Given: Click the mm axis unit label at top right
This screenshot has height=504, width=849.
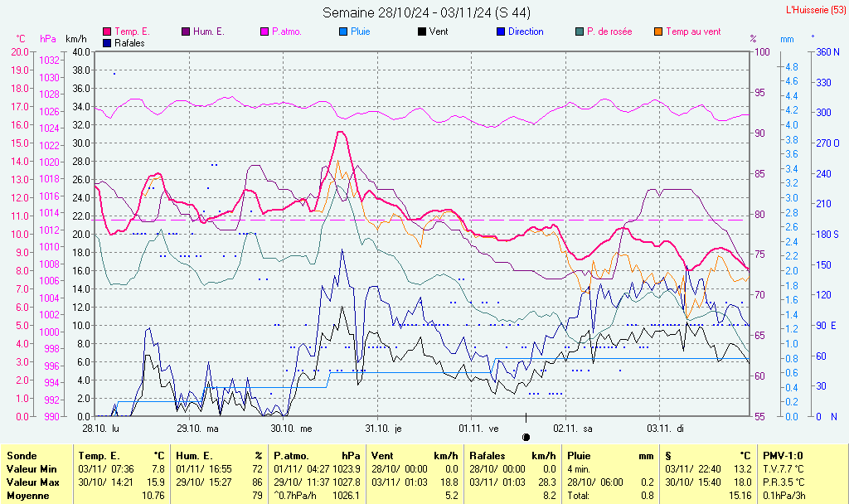Looking at the screenshot, I should point(788,40).
